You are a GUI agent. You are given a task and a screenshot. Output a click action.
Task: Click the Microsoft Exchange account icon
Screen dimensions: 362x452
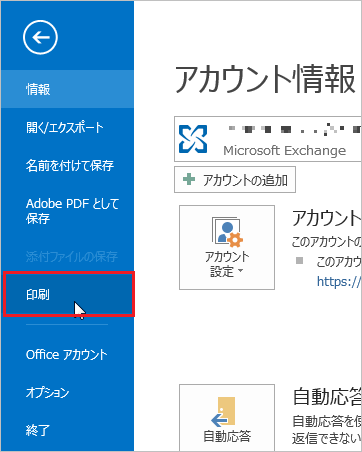(x=193, y=139)
